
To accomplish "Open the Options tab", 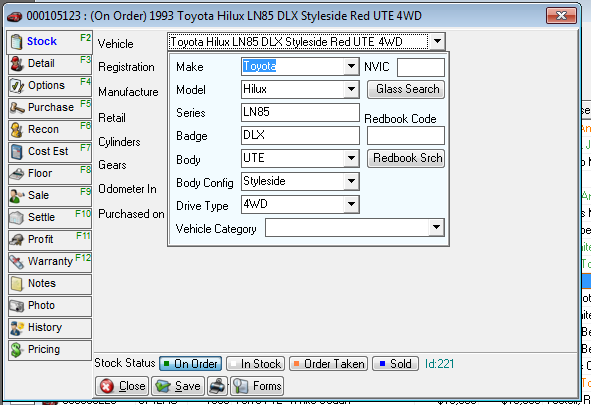I will tap(50, 86).
